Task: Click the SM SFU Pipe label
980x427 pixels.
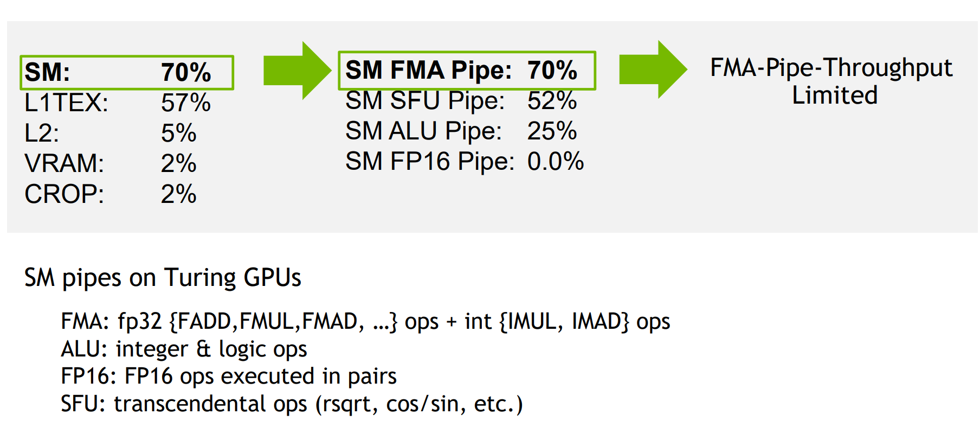Action: click(425, 101)
